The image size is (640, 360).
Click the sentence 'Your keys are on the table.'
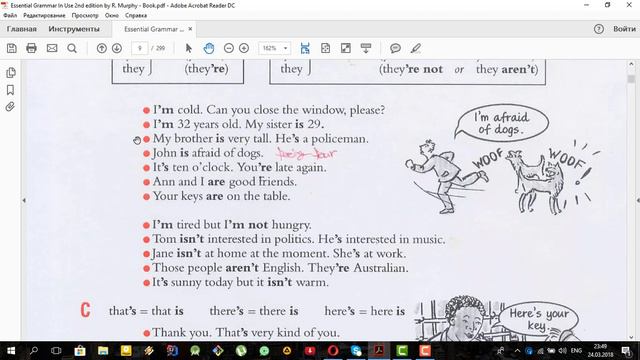click(221, 196)
